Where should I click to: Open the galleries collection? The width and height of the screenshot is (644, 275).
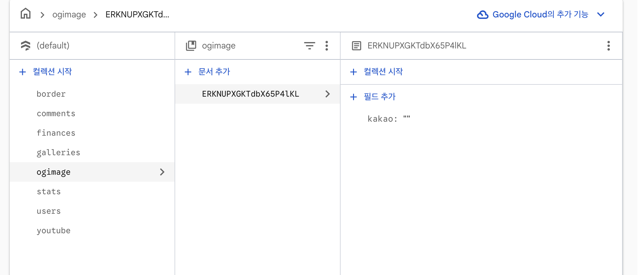(58, 152)
